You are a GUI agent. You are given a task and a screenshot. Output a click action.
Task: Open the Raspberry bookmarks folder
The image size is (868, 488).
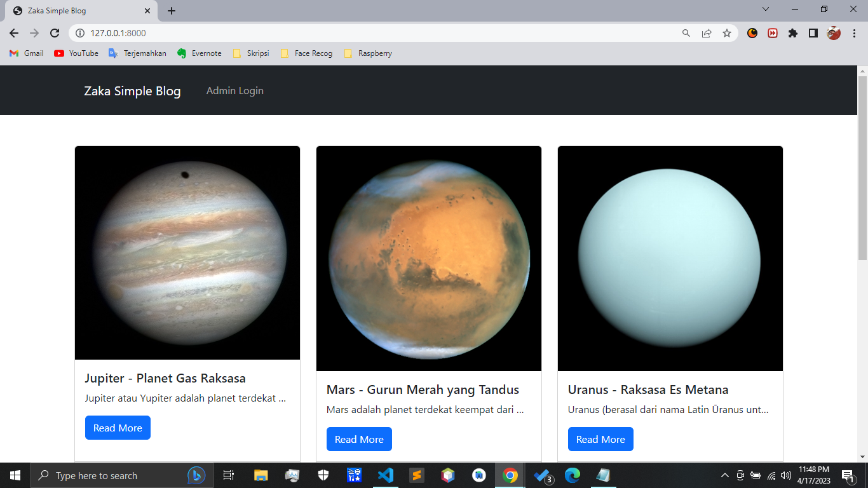pos(368,53)
